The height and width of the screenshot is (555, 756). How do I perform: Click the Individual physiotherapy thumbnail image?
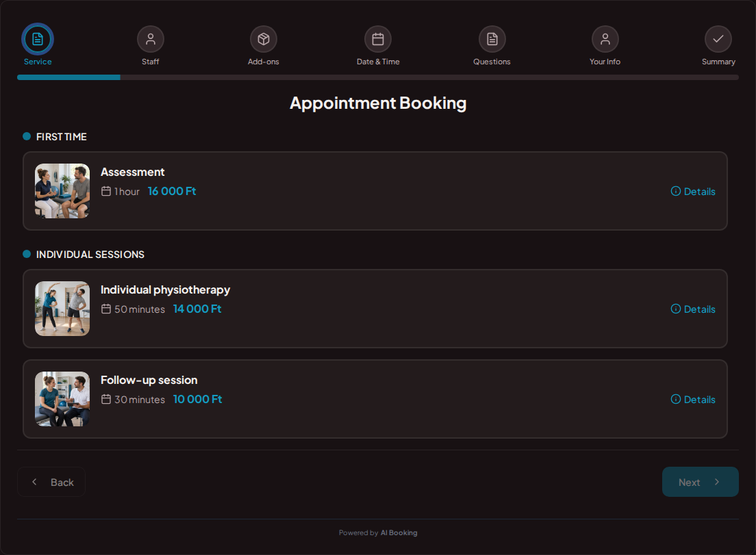pos(62,309)
